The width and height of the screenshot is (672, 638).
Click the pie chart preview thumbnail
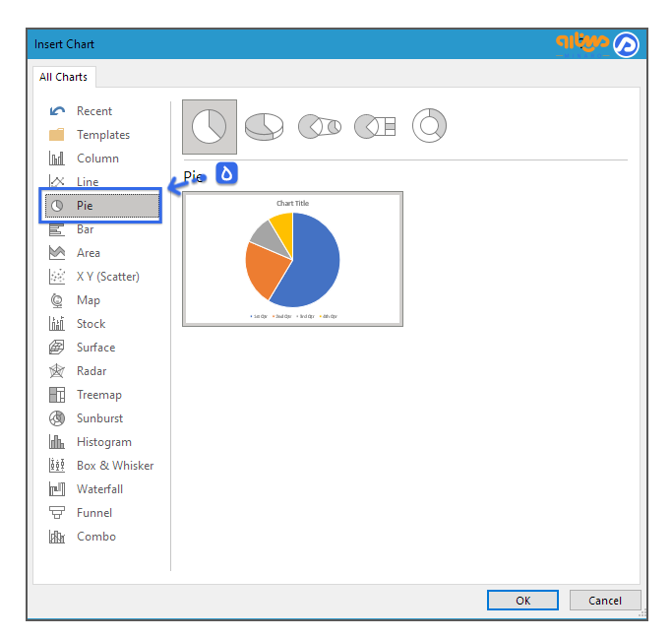pos(293,259)
